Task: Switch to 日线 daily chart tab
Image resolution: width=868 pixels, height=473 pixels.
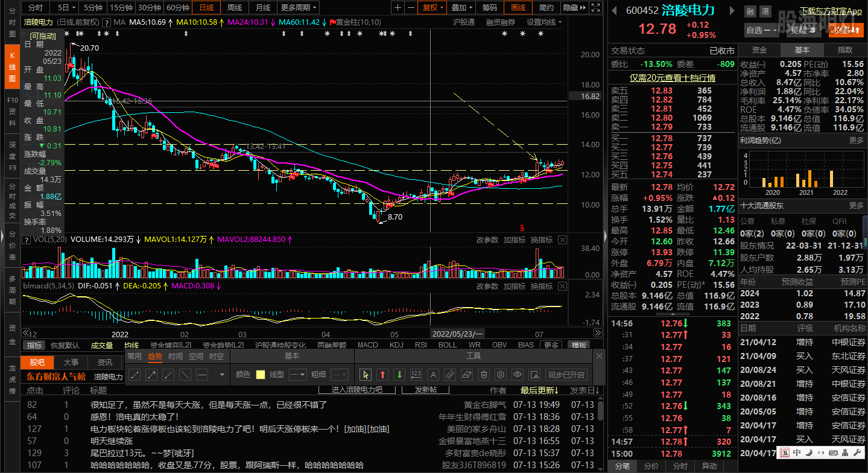Action: pos(206,8)
